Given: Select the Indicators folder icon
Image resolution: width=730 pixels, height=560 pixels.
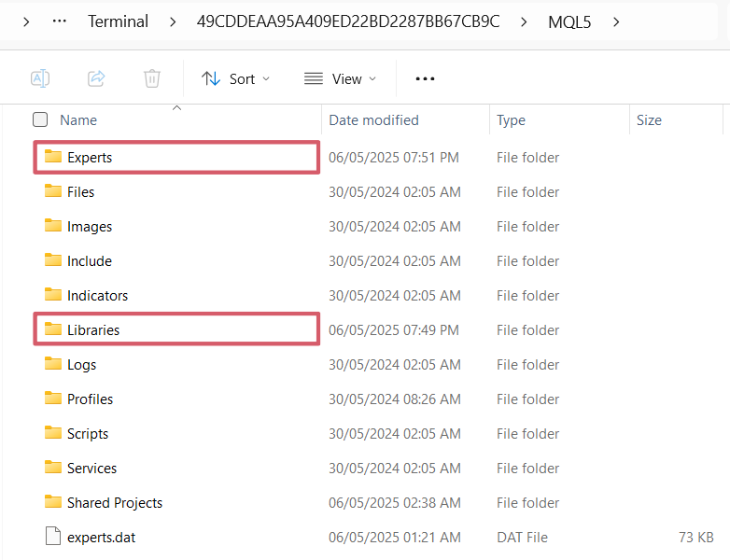Looking at the screenshot, I should (x=53, y=294).
